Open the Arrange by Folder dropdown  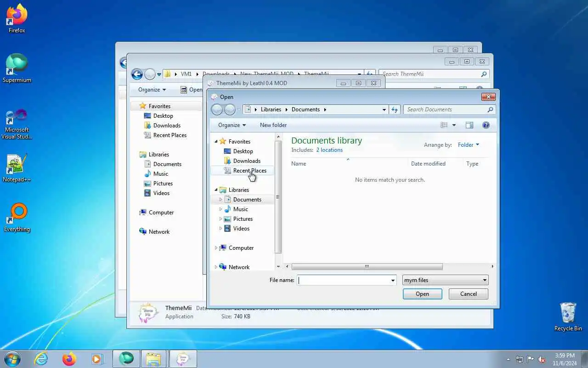[469, 145]
